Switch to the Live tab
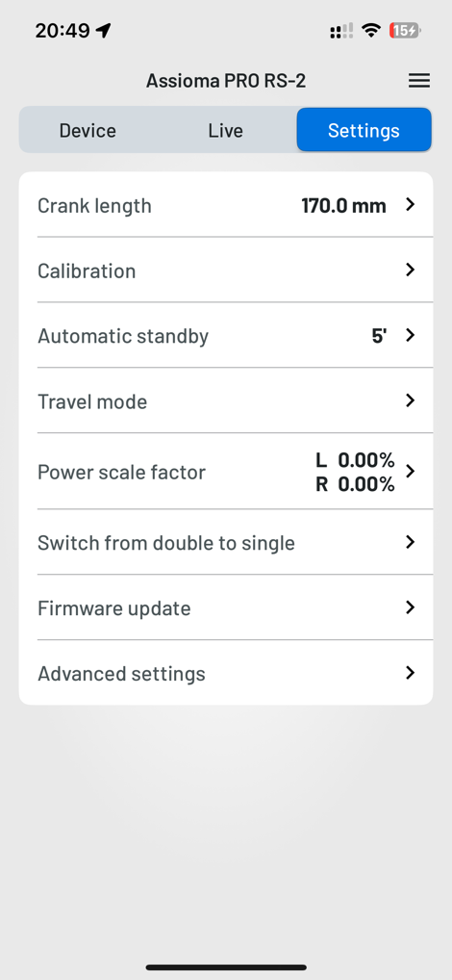Viewport: 452px width, 980px height. point(225,130)
